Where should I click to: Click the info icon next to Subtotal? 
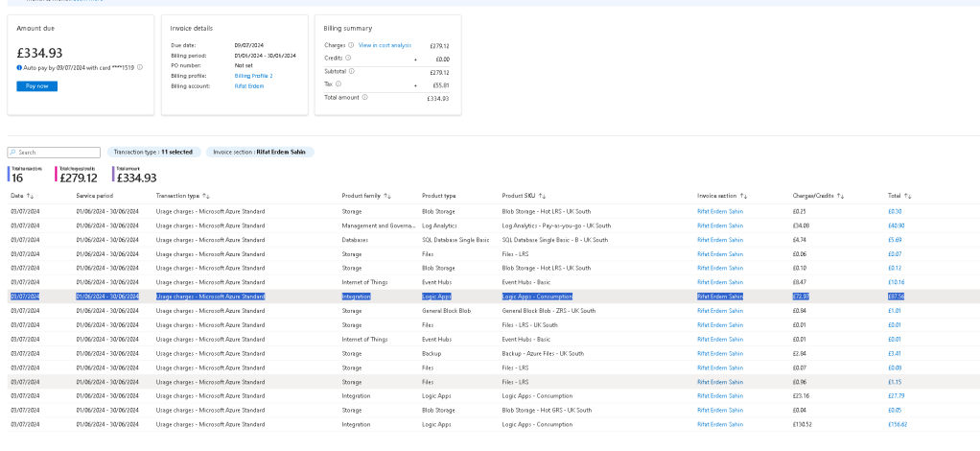tap(351, 71)
